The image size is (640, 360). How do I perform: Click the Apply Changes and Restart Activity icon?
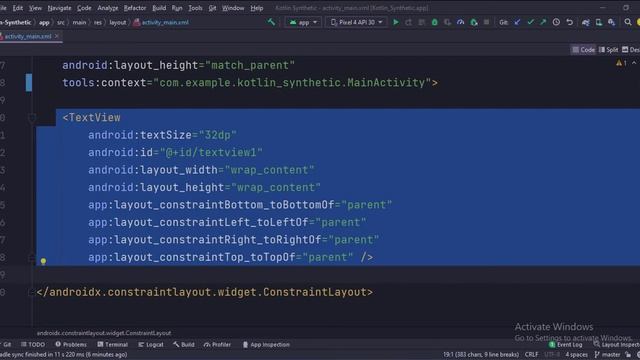[409, 22]
